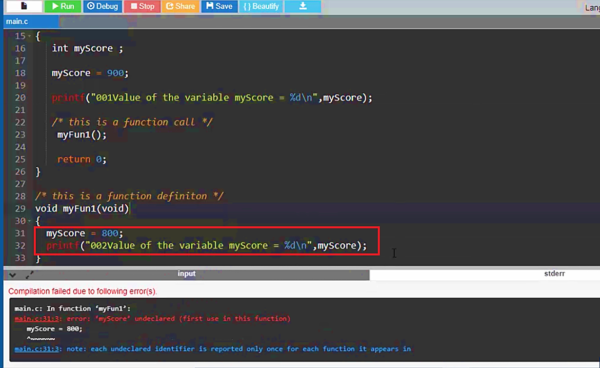Click the printf 001Value line 20
Image resolution: width=600 pixels, height=368 pixels.
212,98
